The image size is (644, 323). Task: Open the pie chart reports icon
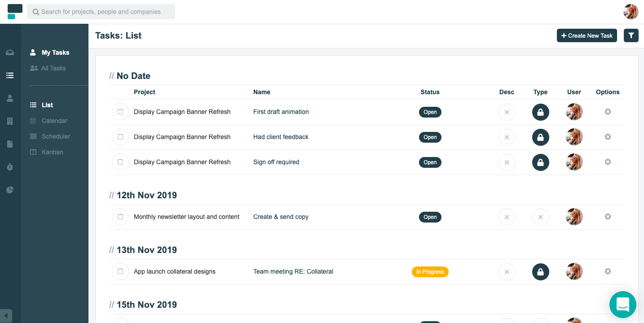(x=10, y=190)
